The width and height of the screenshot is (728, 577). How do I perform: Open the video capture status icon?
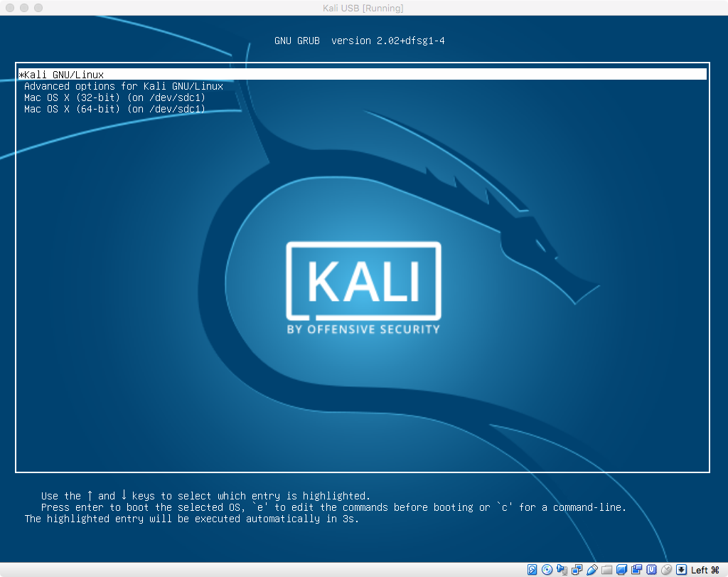point(636,570)
